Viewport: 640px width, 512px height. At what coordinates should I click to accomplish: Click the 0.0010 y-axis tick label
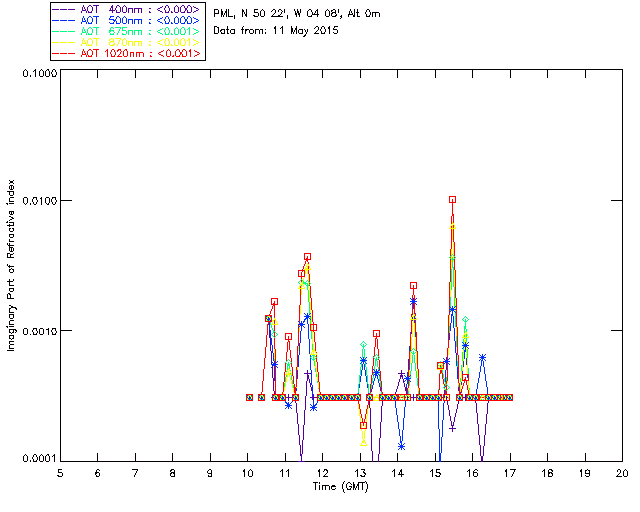40,331
